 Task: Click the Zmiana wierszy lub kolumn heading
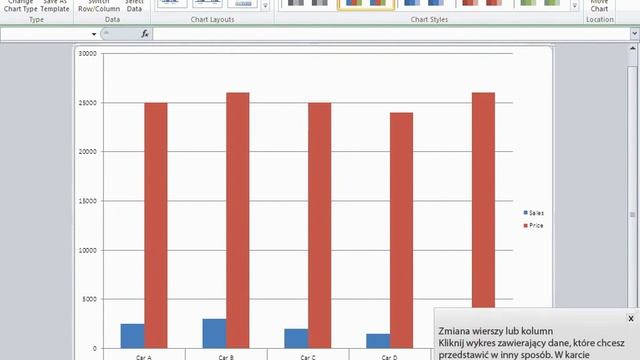496,331
